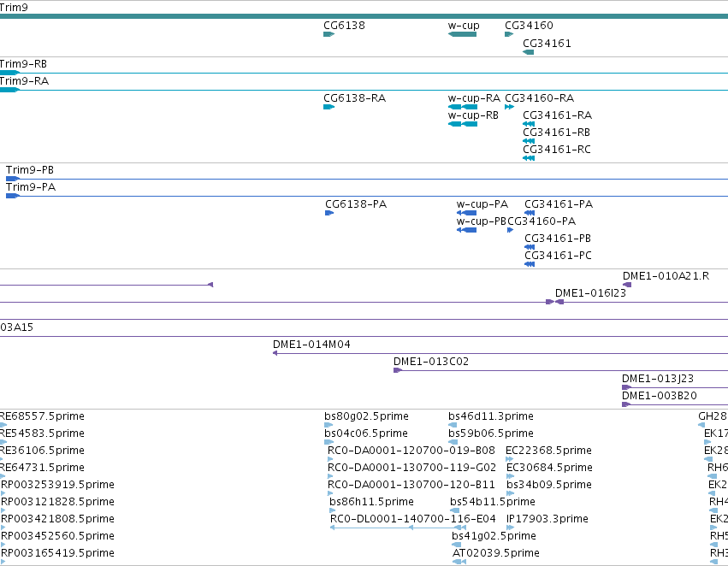
Task: Select BAC clone label DME1-016I23
Action: coord(590,293)
